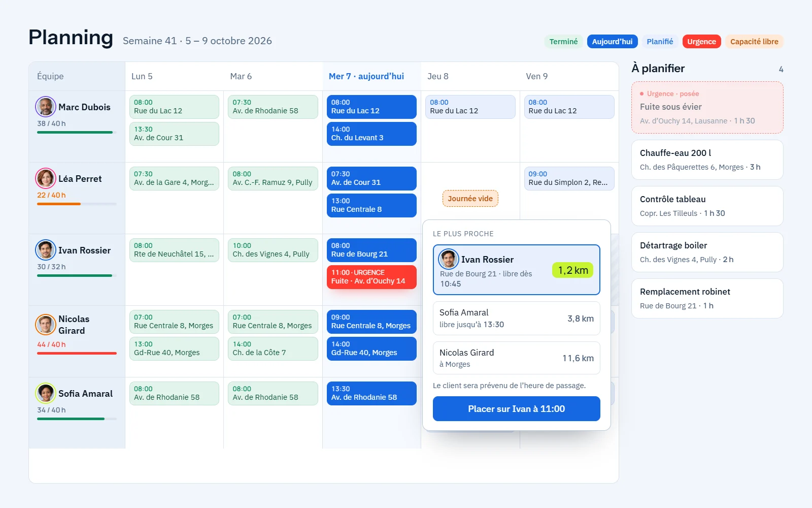Click Marc Dubois's avatar photo
The width and height of the screenshot is (812, 508).
(x=46, y=107)
